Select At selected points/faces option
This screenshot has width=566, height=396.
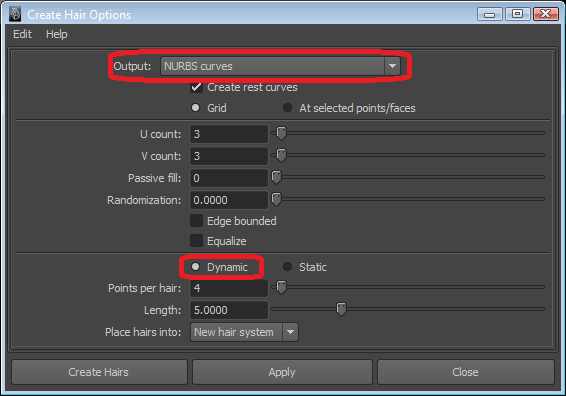tap(287, 108)
